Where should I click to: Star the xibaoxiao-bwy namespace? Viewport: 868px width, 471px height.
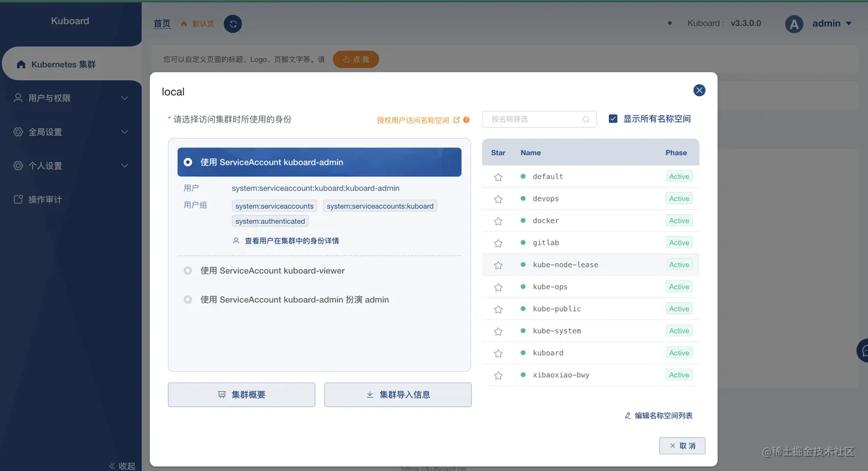point(498,375)
